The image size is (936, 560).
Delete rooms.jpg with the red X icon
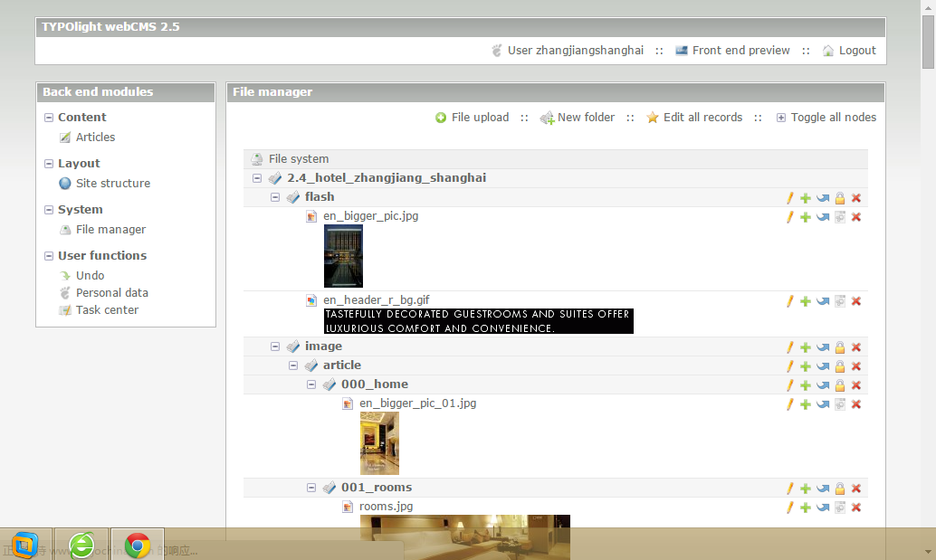(x=856, y=508)
